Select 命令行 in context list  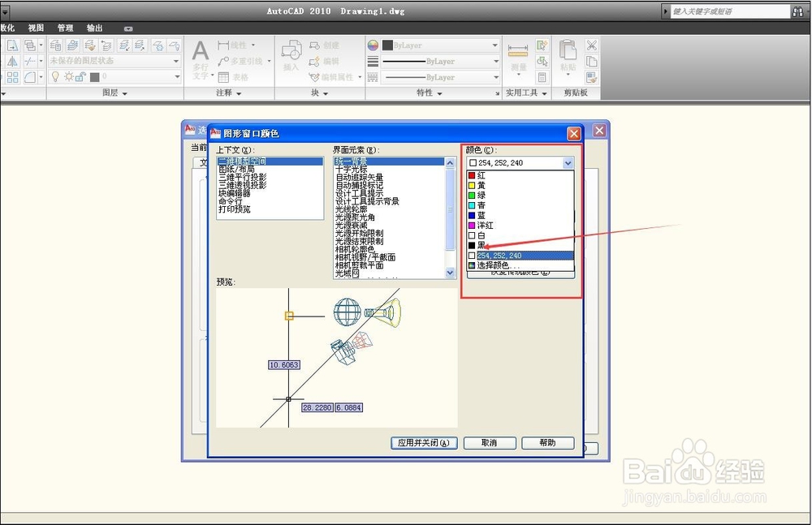[x=270, y=201]
